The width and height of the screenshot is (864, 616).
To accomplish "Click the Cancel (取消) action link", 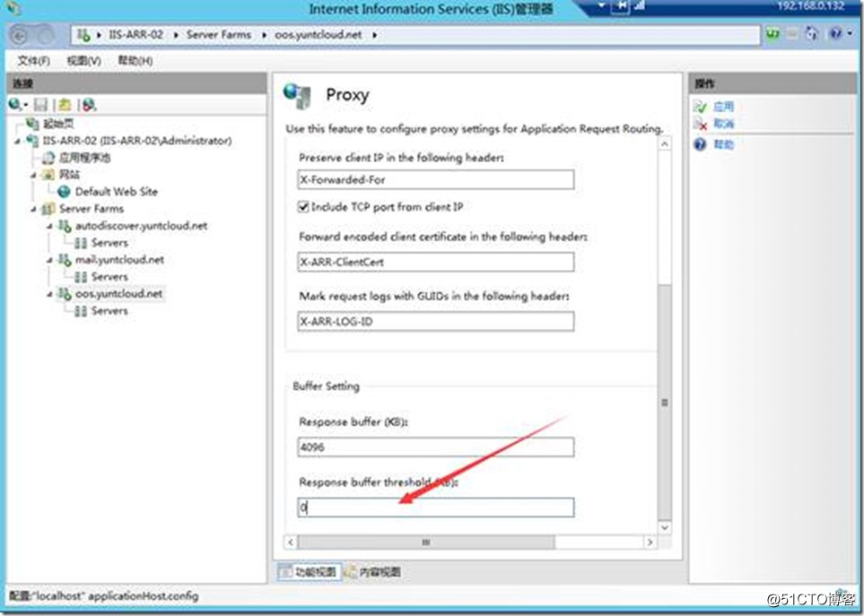I will coord(723,124).
